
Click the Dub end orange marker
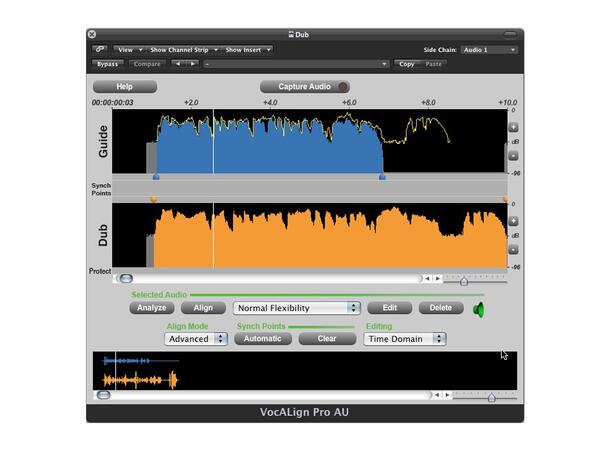(505, 199)
